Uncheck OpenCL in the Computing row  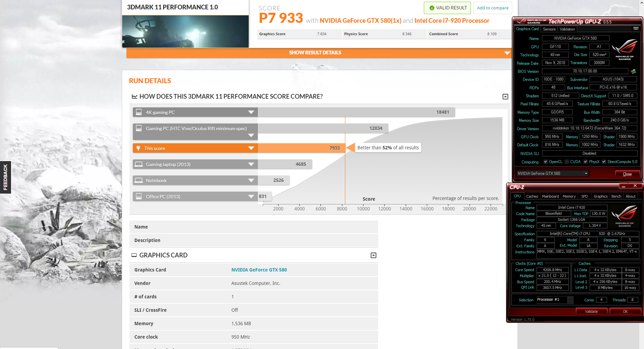click(545, 162)
